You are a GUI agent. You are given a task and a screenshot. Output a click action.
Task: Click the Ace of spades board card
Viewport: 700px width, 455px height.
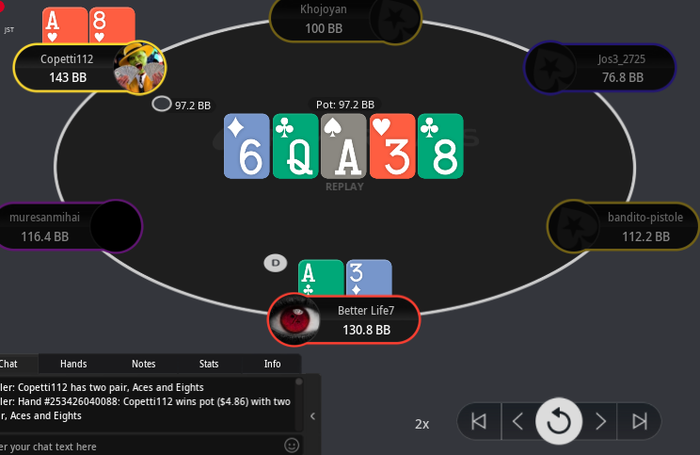pos(344,146)
